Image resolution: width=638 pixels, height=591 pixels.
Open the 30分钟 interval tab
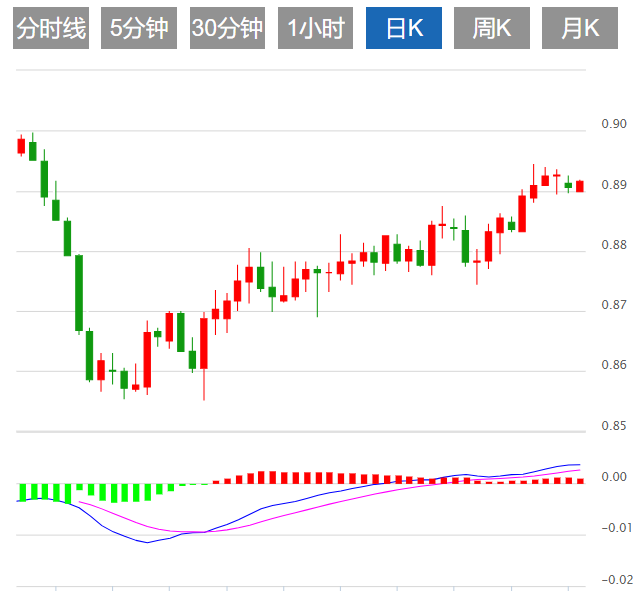(x=227, y=29)
